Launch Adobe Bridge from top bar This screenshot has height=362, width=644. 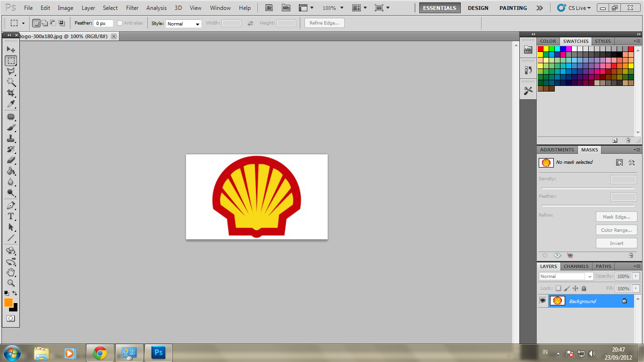[x=269, y=8]
